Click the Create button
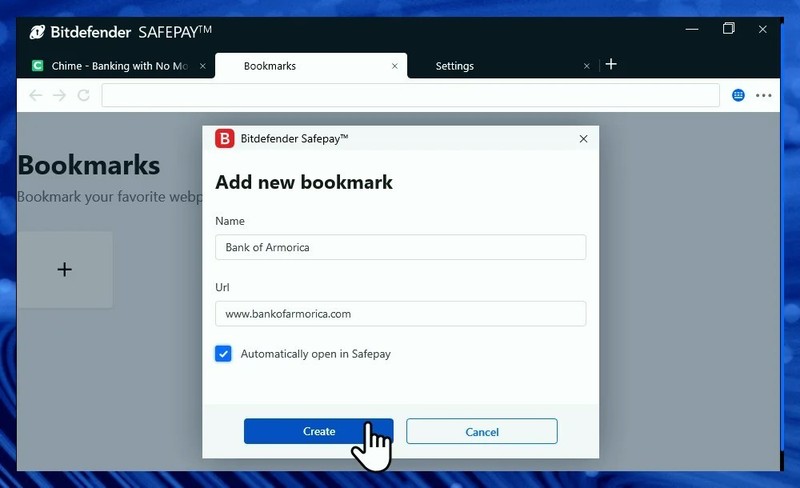 coord(318,431)
